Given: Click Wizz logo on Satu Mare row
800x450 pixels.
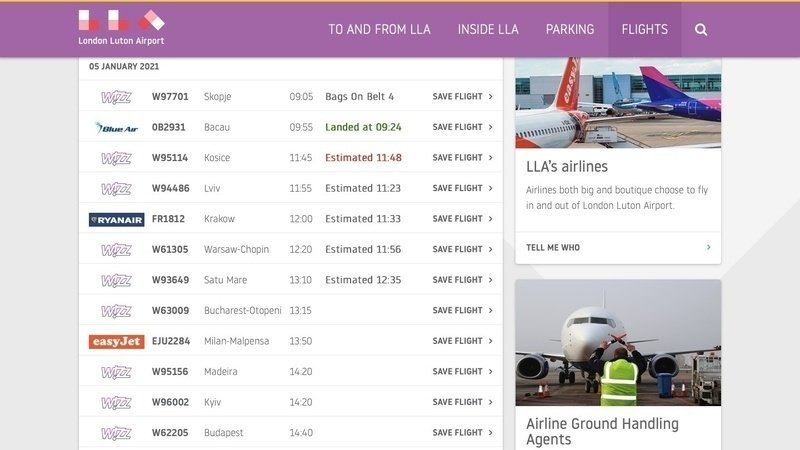Looking at the screenshot, I should tap(116, 281).
